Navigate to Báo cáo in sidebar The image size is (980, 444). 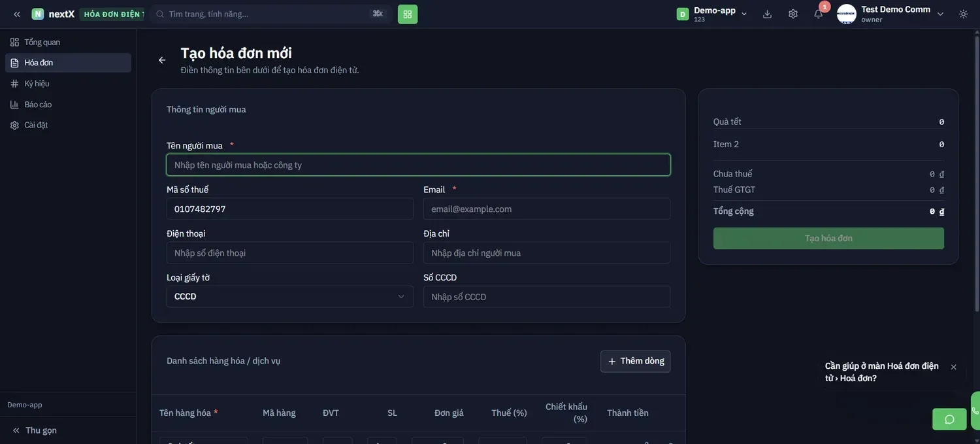coord(68,105)
